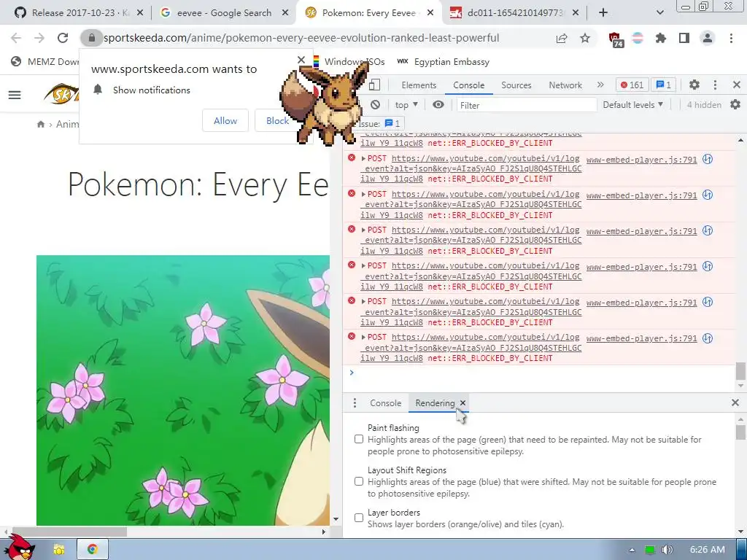
Task: Go back to the previous page
Action: (16, 38)
